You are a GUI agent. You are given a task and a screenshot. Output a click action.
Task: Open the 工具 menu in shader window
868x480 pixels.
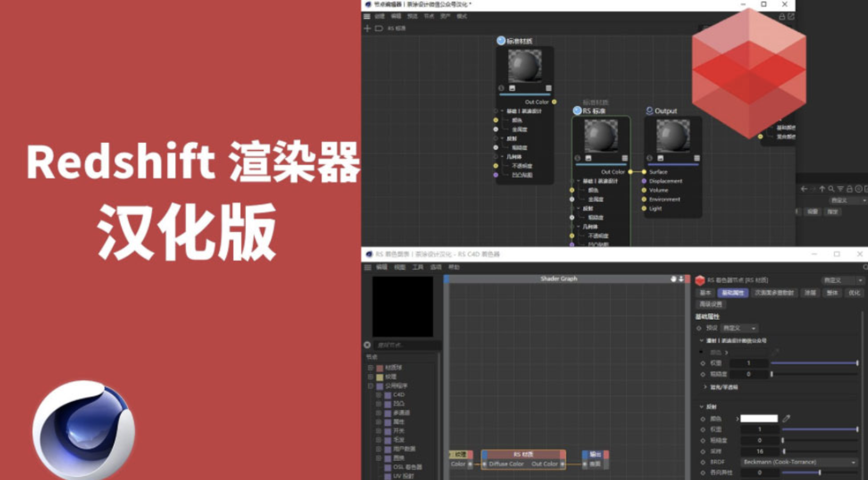coord(417,267)
